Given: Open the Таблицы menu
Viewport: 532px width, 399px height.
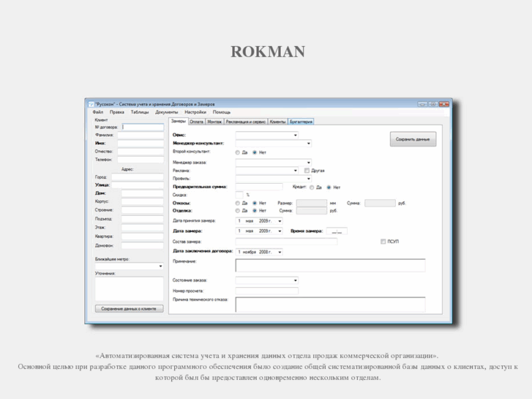Looking at the screenshot, I should coord(140,112).
